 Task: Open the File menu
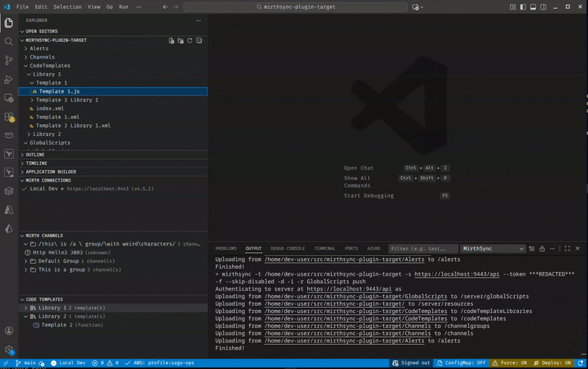click(x=22, y=7)
